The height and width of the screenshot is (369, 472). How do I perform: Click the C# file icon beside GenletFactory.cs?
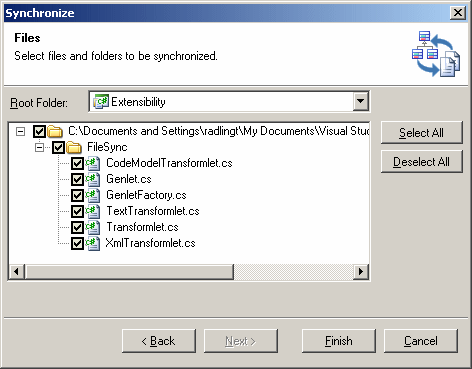click(93, 195)
